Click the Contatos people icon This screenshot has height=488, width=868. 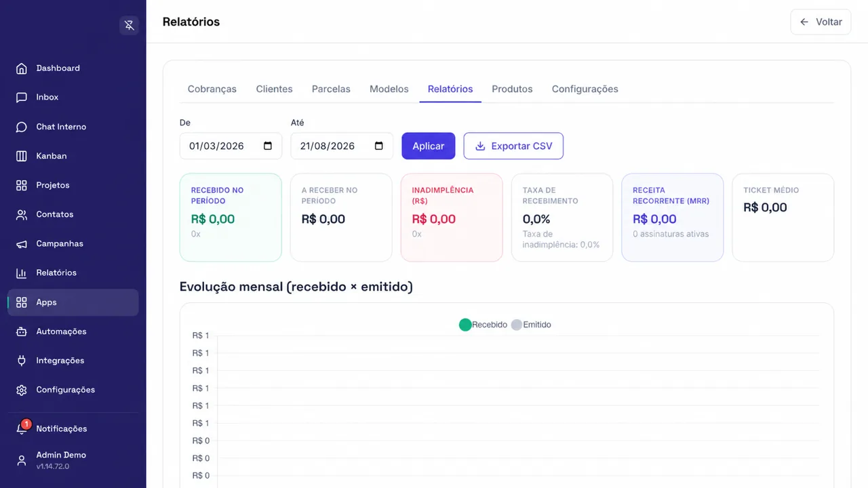click(x=22, y=214)
